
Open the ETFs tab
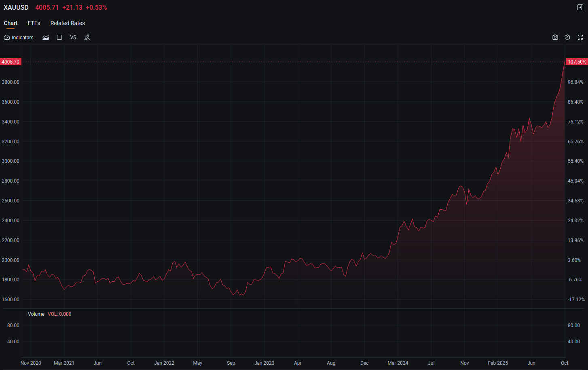[34, 23]
